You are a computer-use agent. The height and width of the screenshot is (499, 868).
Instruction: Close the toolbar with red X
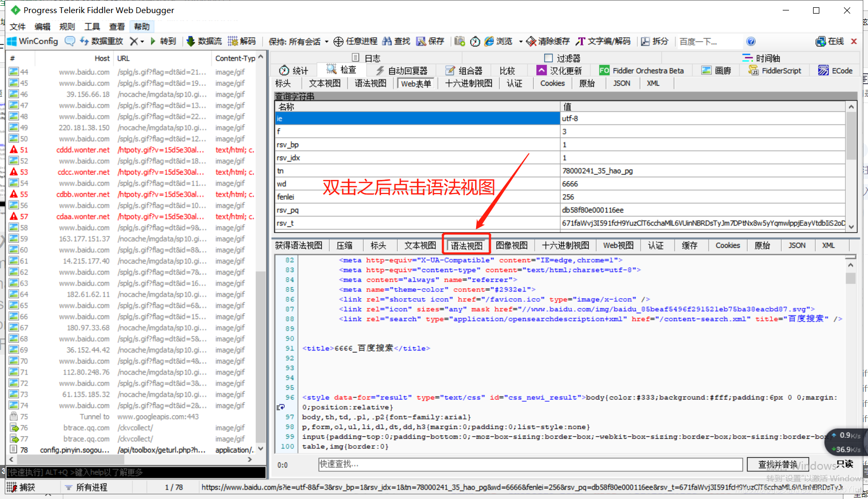point(854,41)
